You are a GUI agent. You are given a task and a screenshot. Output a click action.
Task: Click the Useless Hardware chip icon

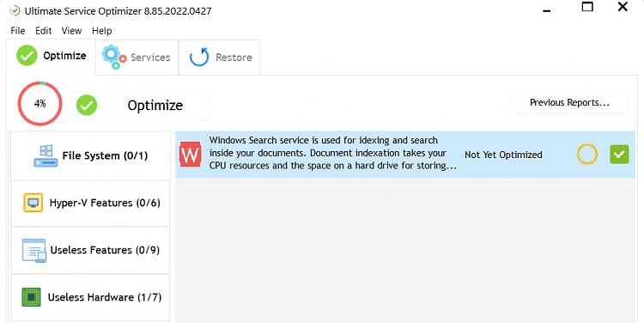coord(32,297)
